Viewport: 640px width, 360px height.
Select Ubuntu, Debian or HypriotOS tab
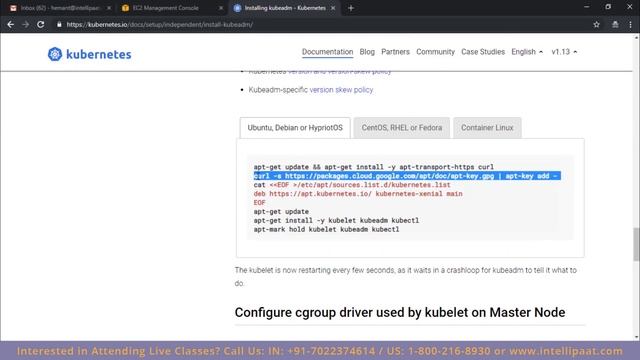point(295,128)
